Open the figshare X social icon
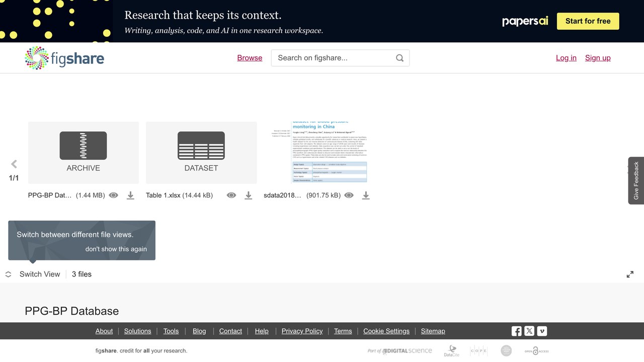644x362 pixels. 529,331
